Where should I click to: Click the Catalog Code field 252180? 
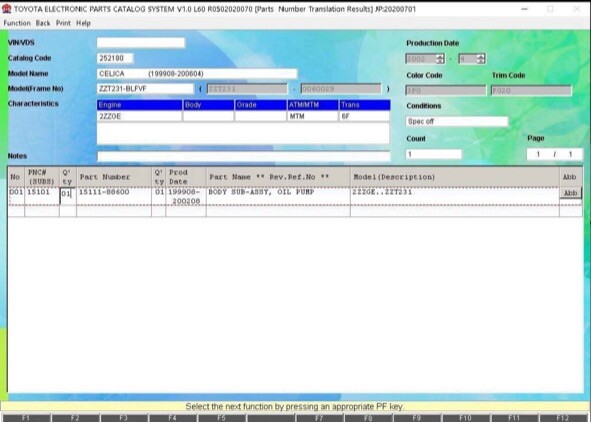point(115,58)
